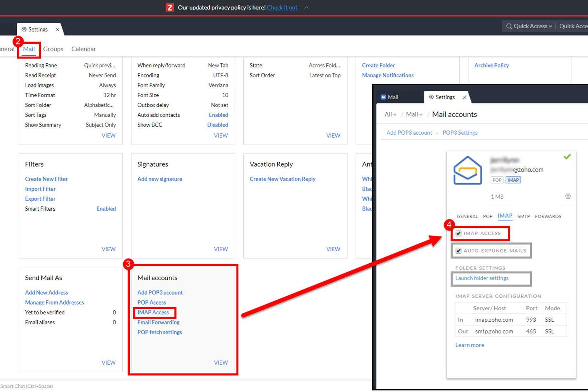Click POP Access link
Screen dimensions: 588x392
pos(152,302)
